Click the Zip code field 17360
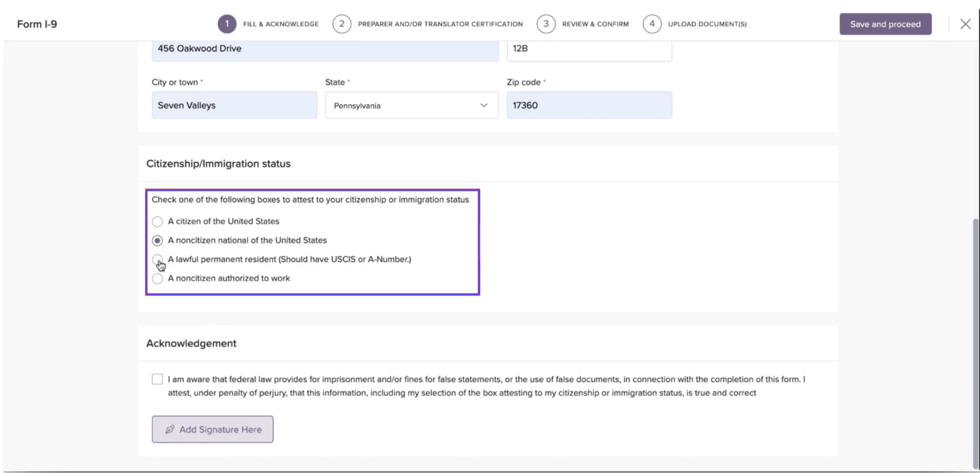Viewport: 980px width, 473px height. (589, 105)
